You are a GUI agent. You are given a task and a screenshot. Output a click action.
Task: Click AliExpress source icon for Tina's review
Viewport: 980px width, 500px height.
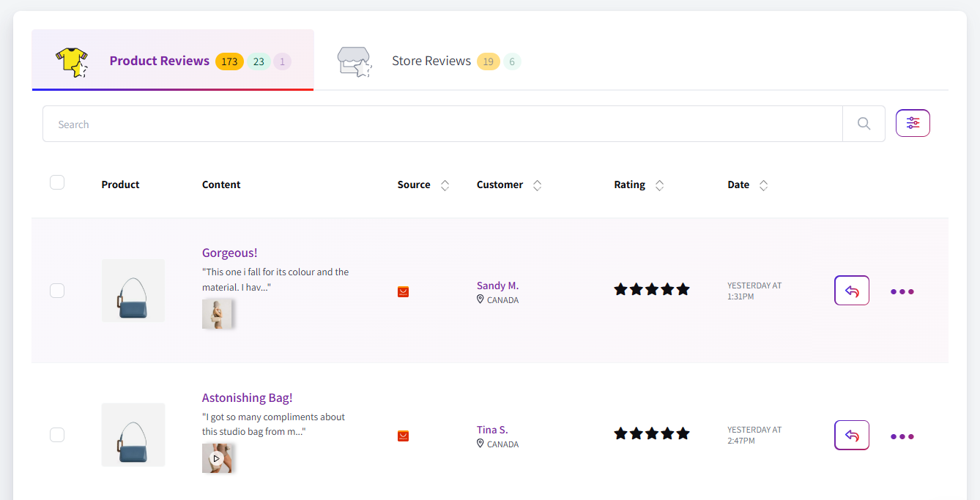[403, 436]
